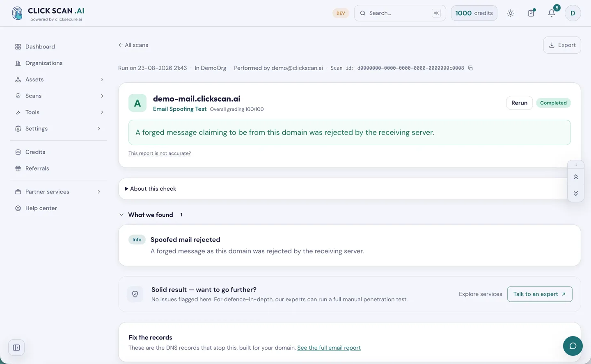Click the Info tag on Spoofed mail rejected
The image size is (591, 364).
click(137, 240)
